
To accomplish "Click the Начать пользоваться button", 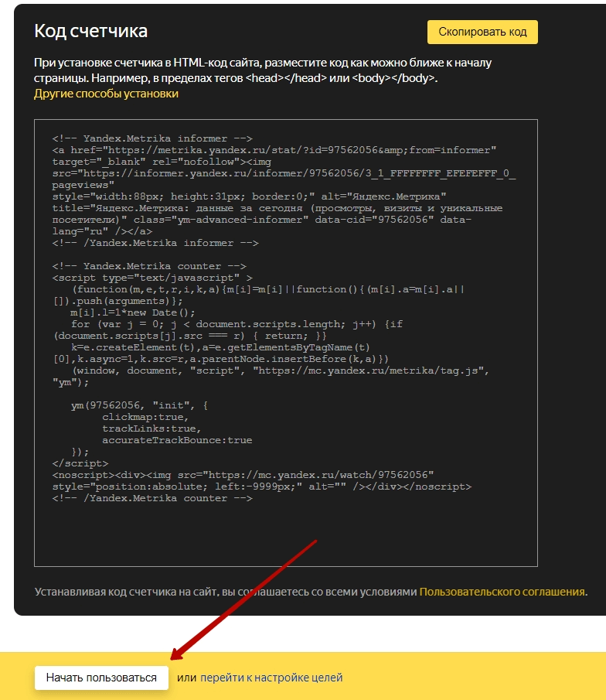I will (101, 678).
